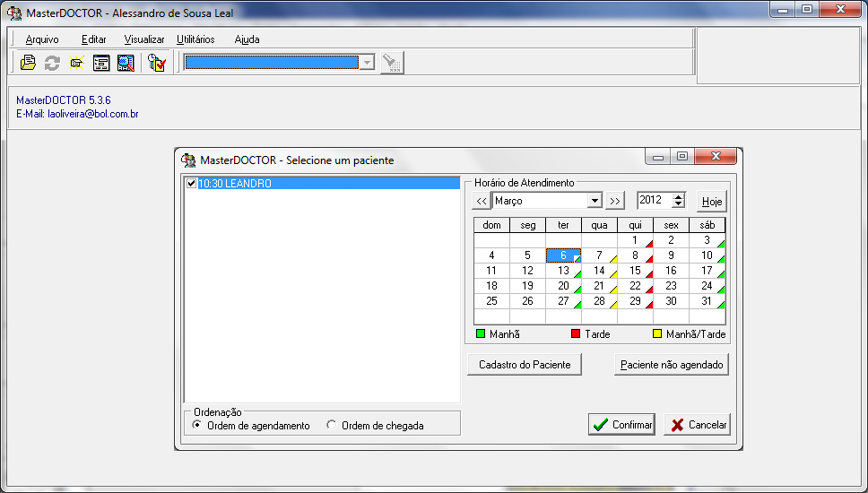Image resolution: width=868 pixels, height=493 pixels.
Task: Open the Editar menu
Action: (x=93, y=39)
